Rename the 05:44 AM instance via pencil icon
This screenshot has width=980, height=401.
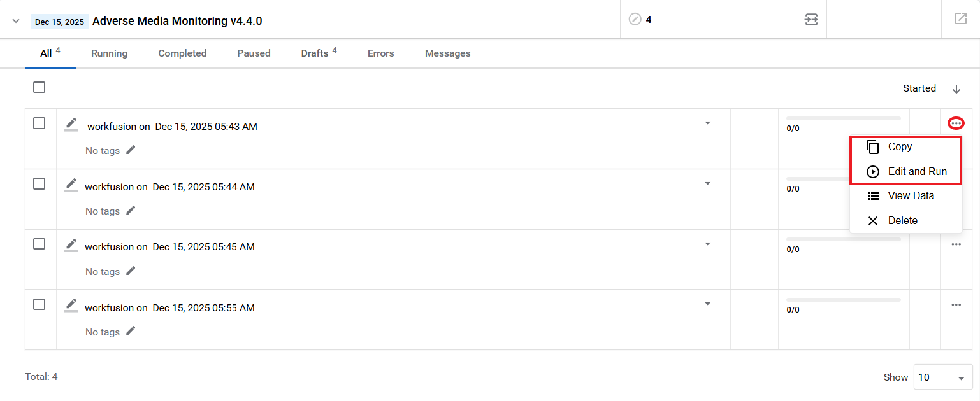pyautogui.click(x=71, y=185)
